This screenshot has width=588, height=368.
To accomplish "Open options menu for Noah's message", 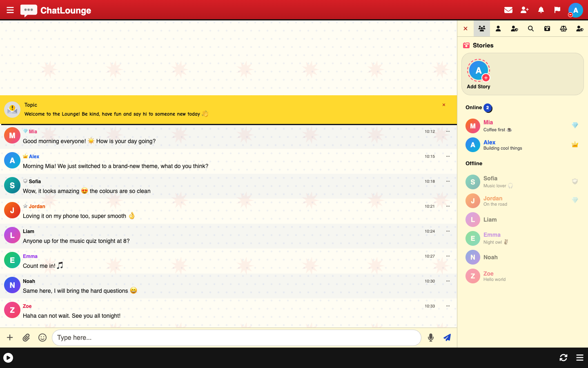I will coord(448,281).
